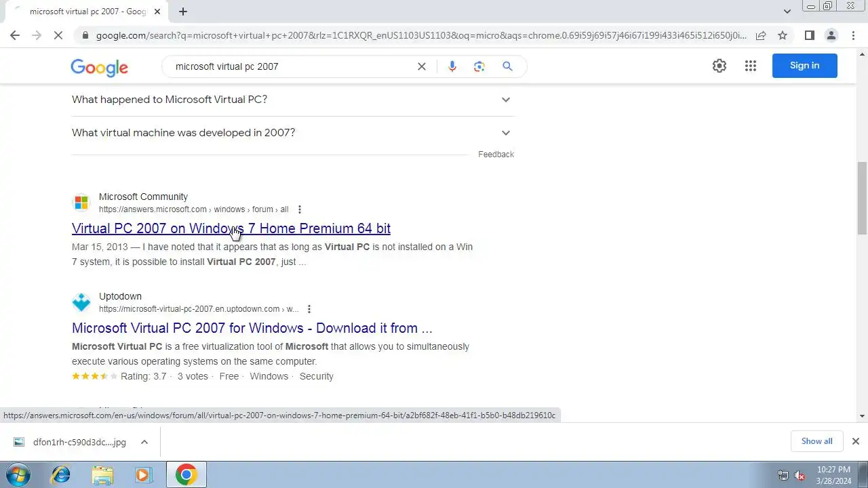
Task: Click the Sign in button
Action: point(805,66)
